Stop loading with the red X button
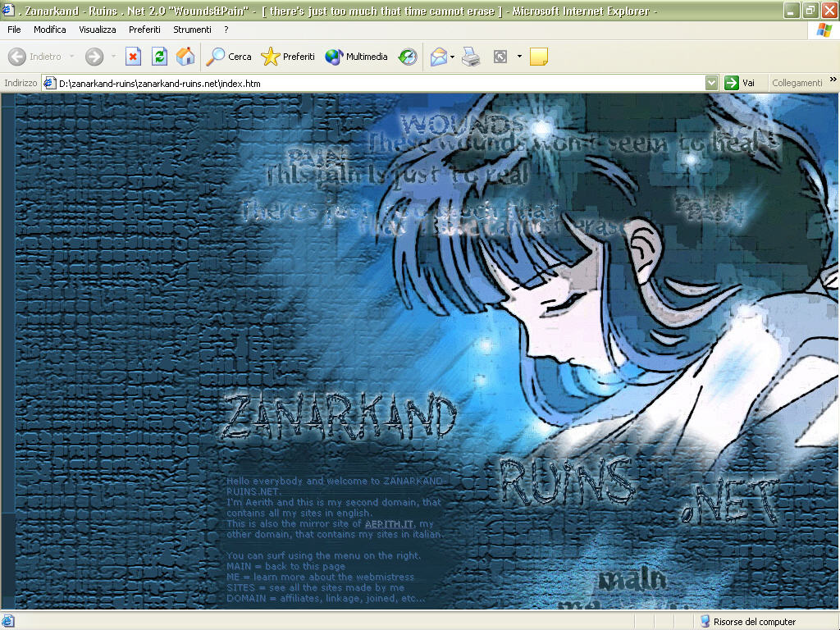This screenshot has width=840, height=630. pyautogui.click(x=133, y=57)
